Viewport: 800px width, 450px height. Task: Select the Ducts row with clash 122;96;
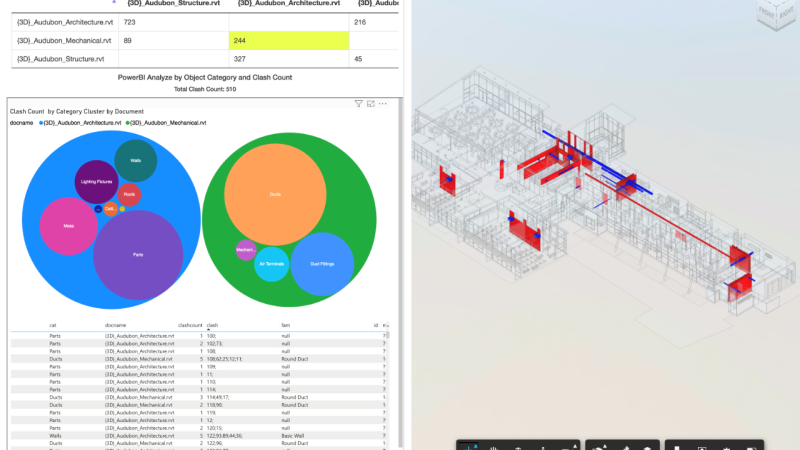coord(199,443)
